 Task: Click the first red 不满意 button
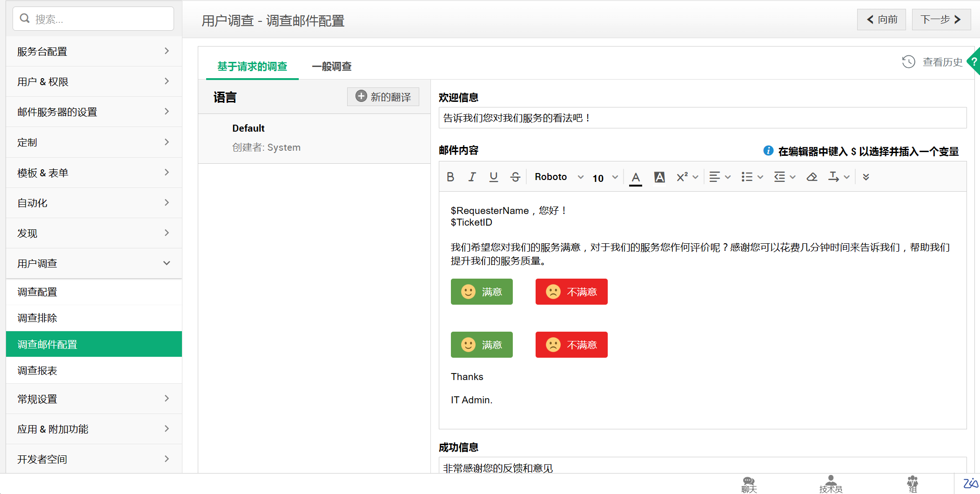tap(571, 292)
